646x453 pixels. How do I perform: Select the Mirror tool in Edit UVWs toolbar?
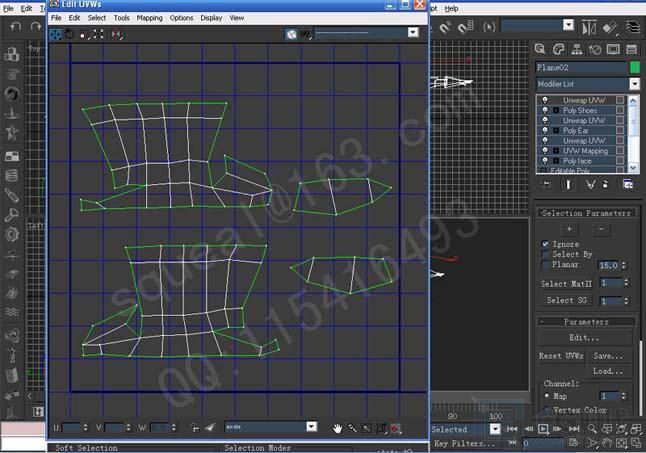pos(117,34)
